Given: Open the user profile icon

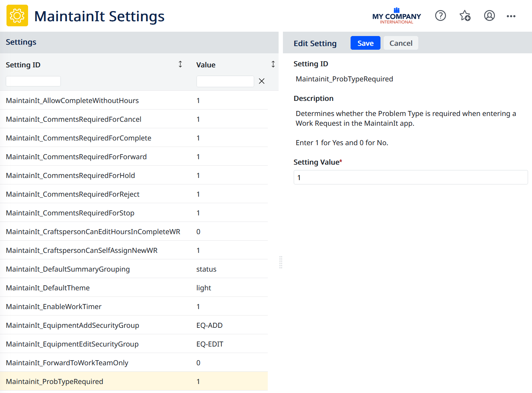Looking at the screenshot, I should coord(489,15).
